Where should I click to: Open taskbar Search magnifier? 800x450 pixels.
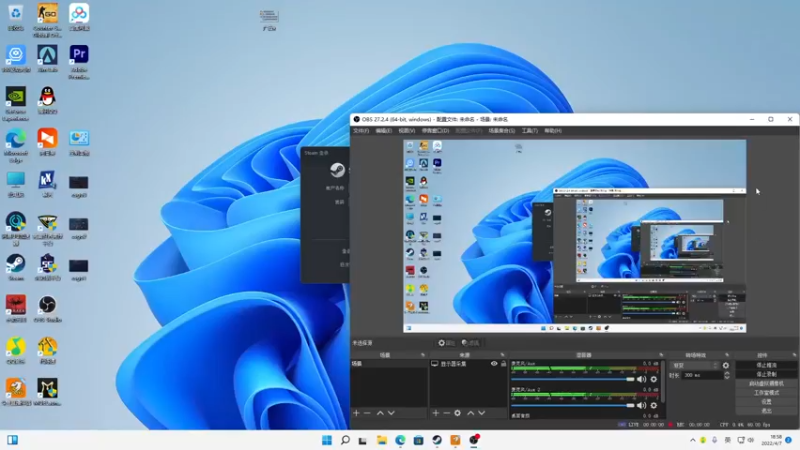coord(345,440)
